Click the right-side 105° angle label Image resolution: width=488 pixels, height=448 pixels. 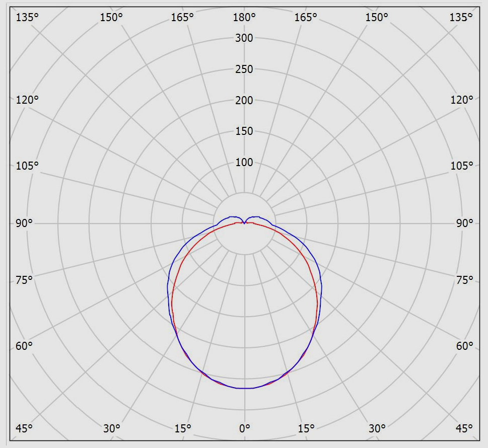(x=462, y=166)
